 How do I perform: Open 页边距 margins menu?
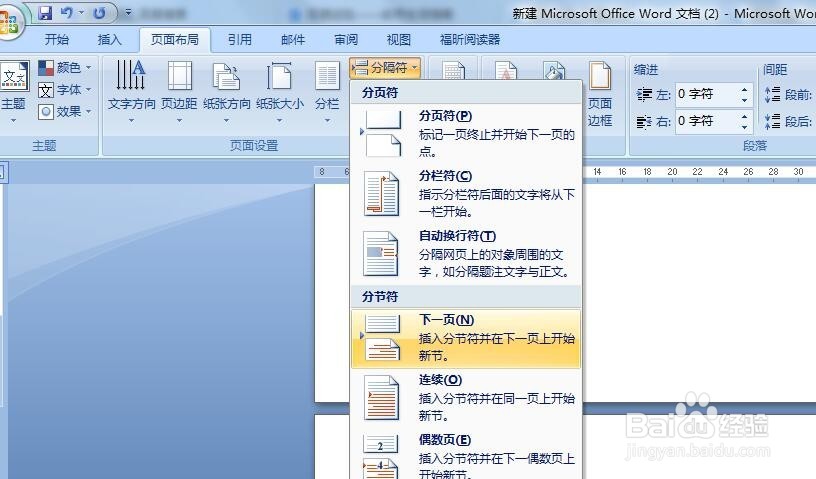coord(179,93)
